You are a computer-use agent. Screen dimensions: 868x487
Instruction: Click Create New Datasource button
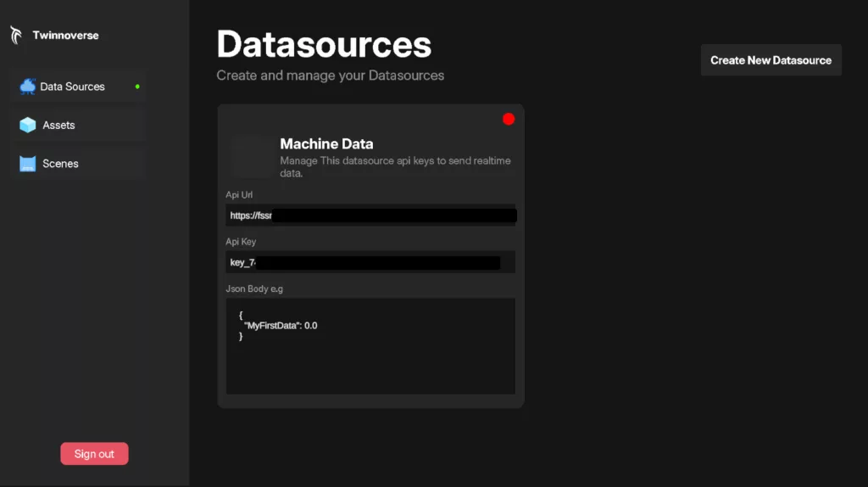tap(771, 60)
